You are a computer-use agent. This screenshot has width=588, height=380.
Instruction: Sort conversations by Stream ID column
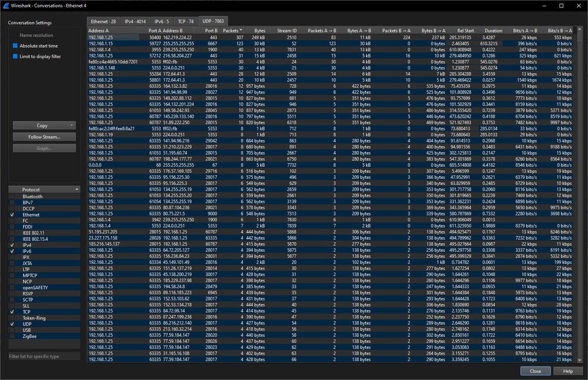tap(282, 30)
